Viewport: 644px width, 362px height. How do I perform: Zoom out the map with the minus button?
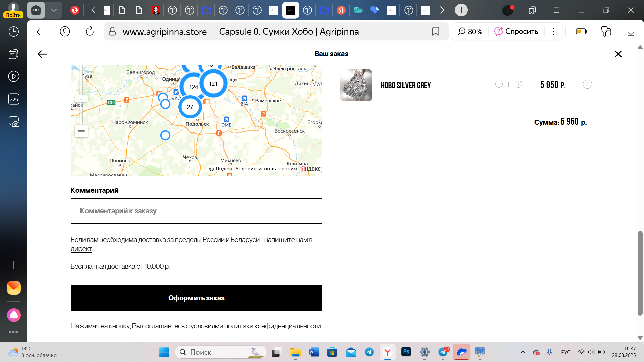81,131
